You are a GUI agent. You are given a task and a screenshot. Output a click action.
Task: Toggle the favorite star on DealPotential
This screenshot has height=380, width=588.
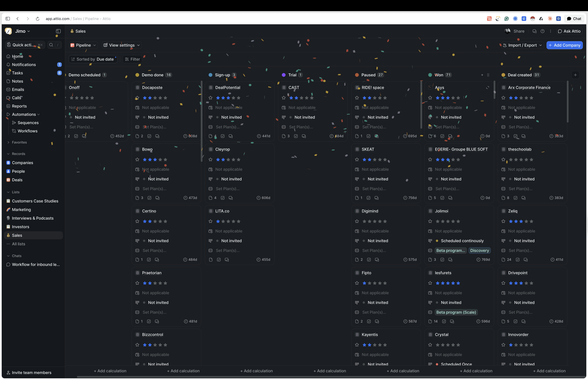[x=210, y=98]
